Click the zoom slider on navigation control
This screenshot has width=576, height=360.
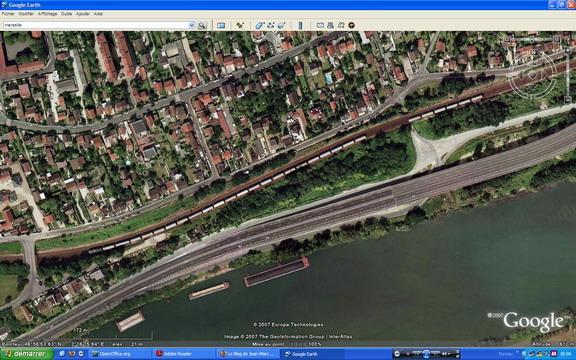click(x=568, y=75)
